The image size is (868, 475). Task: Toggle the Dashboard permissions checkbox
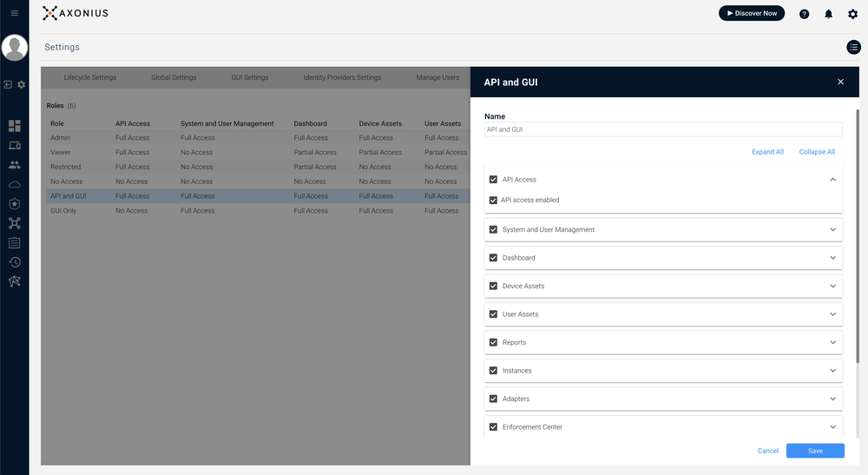click(494, 258)
